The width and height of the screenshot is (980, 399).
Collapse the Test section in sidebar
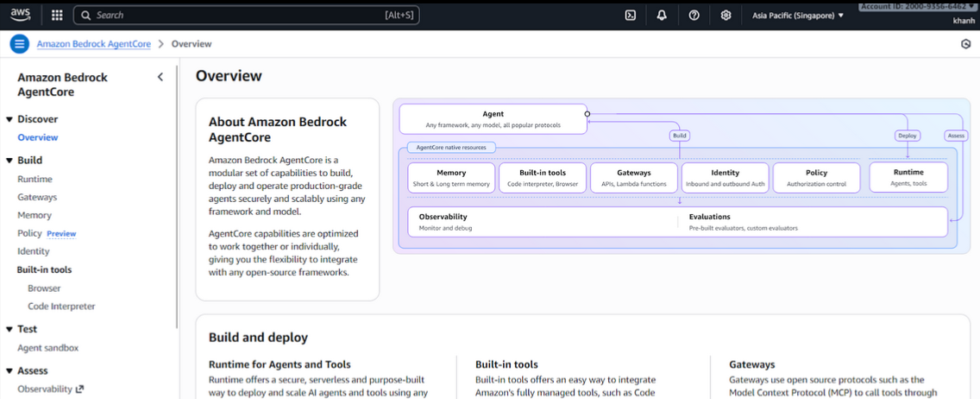(x=9, y=329)
